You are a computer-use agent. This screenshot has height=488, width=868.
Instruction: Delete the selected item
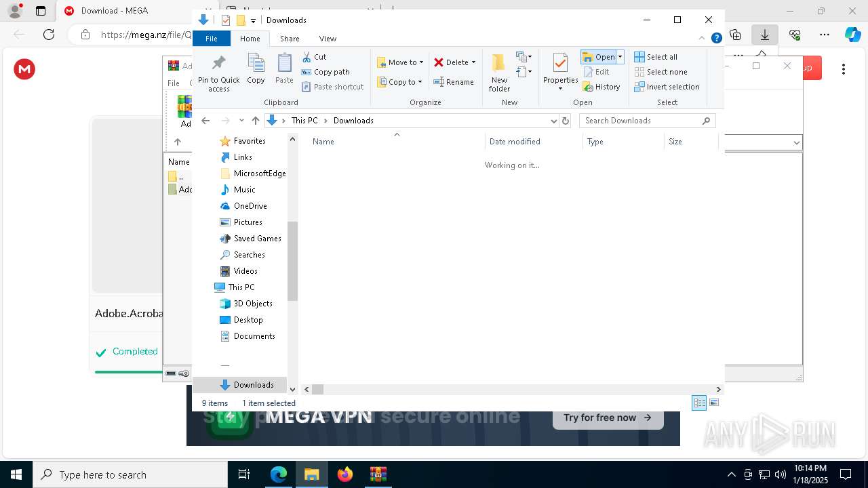451,62
